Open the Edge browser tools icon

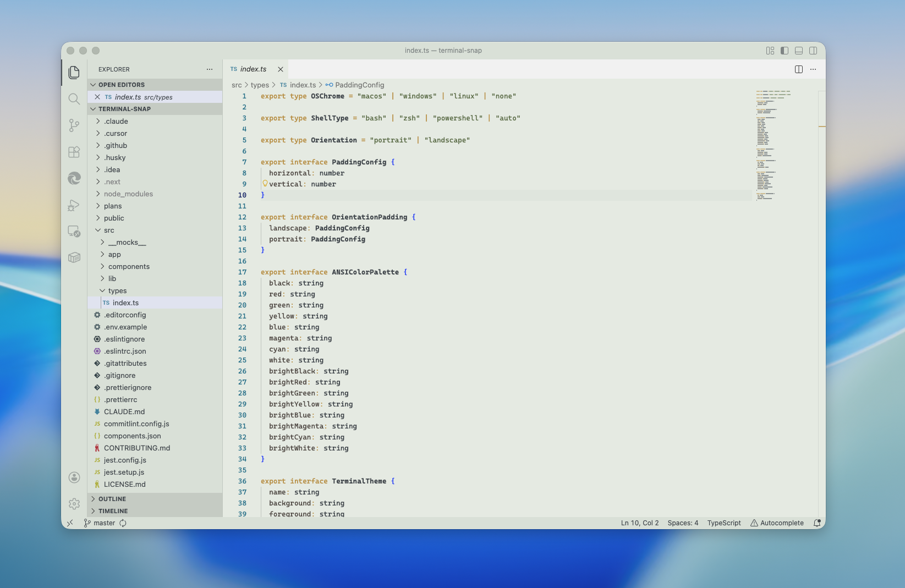click(74, 178)
